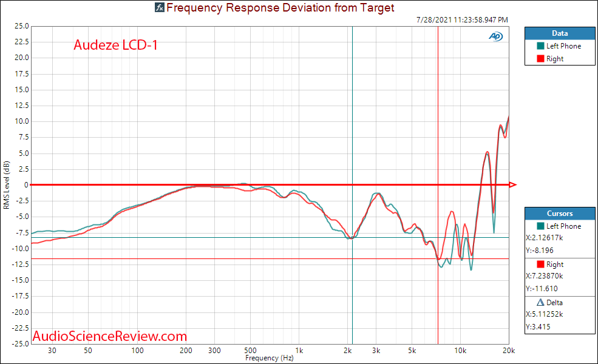Click the 'Delta' label in Cursors panel
Viewport: 598px width, 364px height.
point(554,302)
